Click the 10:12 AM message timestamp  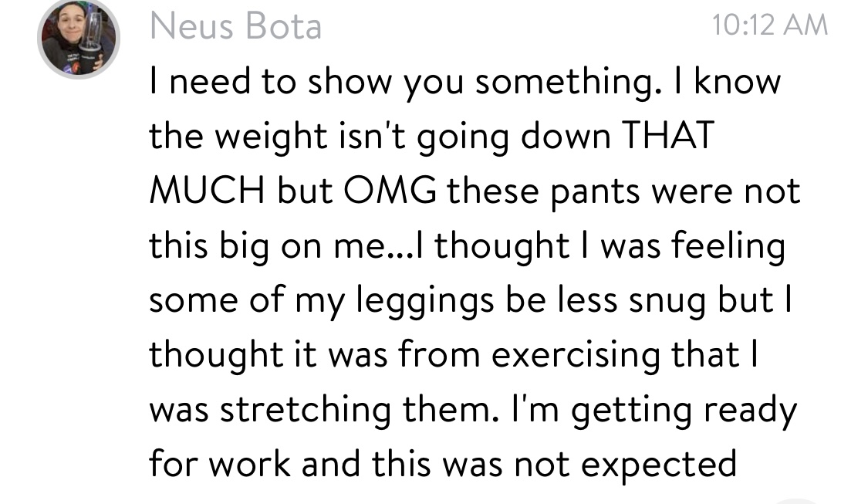(x=770, y=26)
